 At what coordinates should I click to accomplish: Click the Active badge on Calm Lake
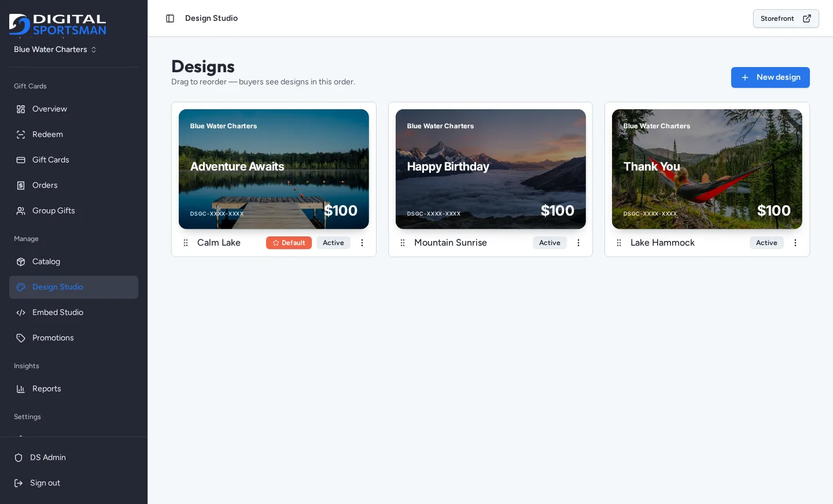(x=333, y=243)
